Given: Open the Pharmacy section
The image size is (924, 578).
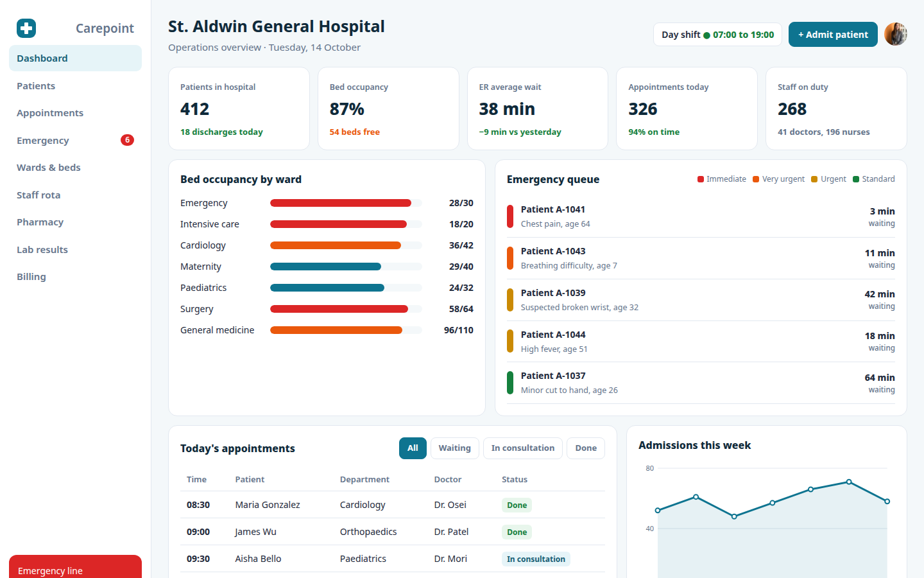Looking at the screenshot, I should (75, 222).
